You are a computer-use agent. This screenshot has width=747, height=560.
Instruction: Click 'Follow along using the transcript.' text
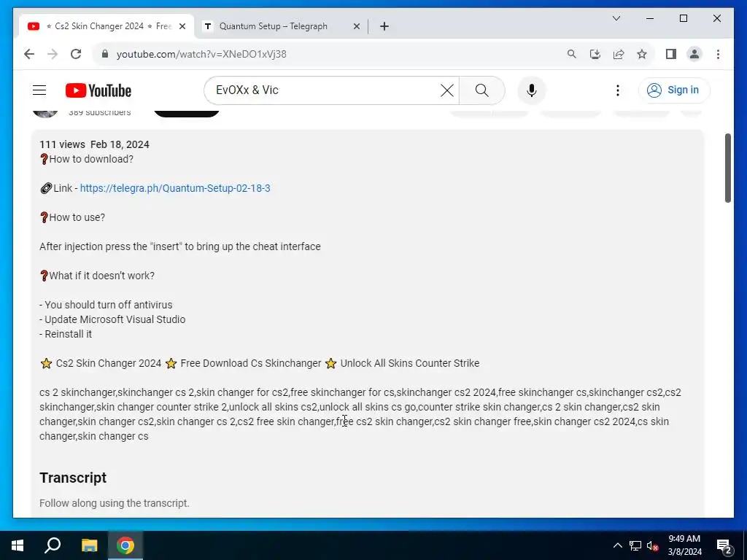point(115,503)
